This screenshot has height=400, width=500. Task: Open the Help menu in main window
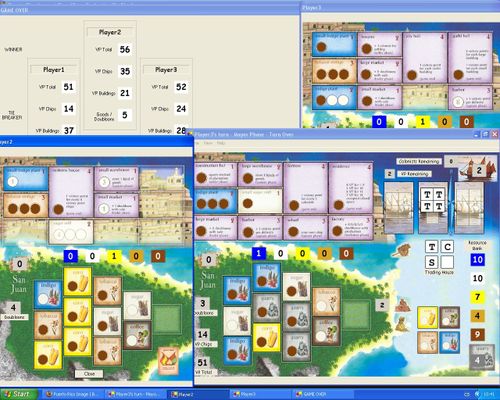tap(221, 143)
